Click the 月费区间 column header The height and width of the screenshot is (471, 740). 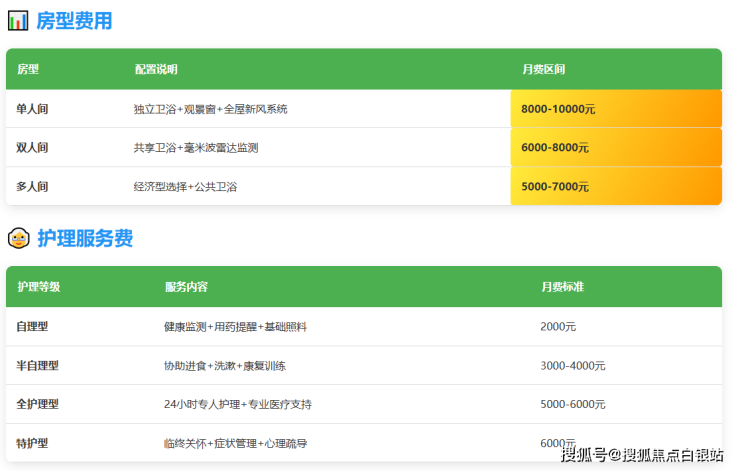click(x=543, y=69)
